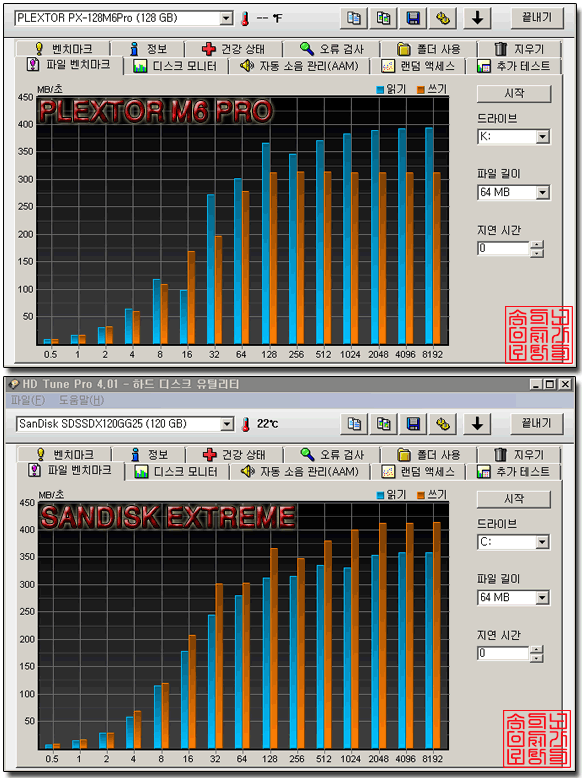Open 파일(F) menu in HD Tune Pro
Image resolution: width=582 pixels, height=778 pixels.
point(28,400)
